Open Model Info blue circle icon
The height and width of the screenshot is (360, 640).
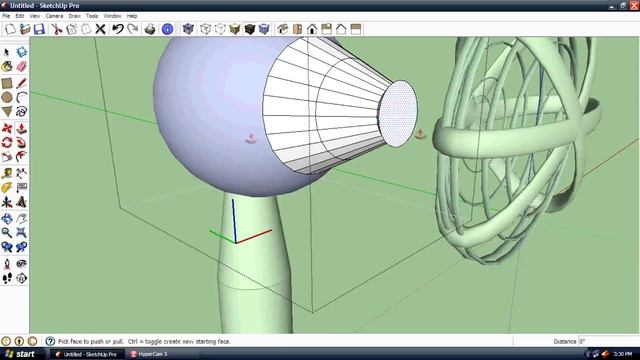click(x=167, y=29)
